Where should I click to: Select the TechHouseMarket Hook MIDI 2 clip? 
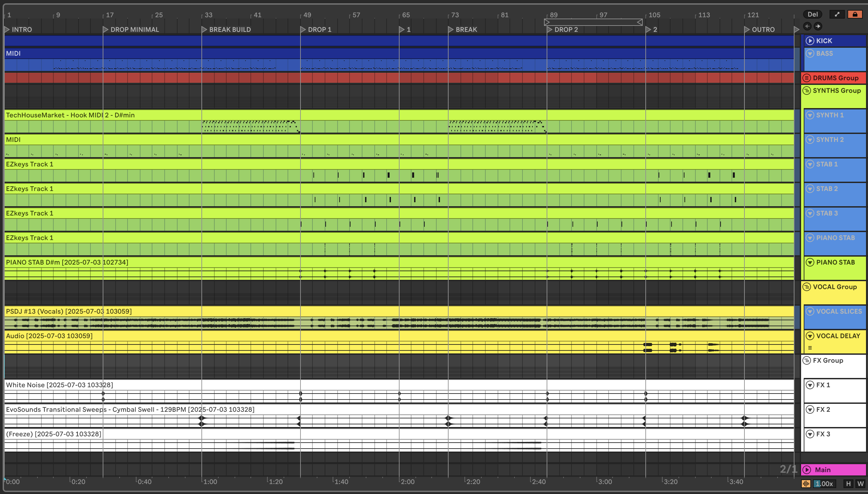pos(399,115)
